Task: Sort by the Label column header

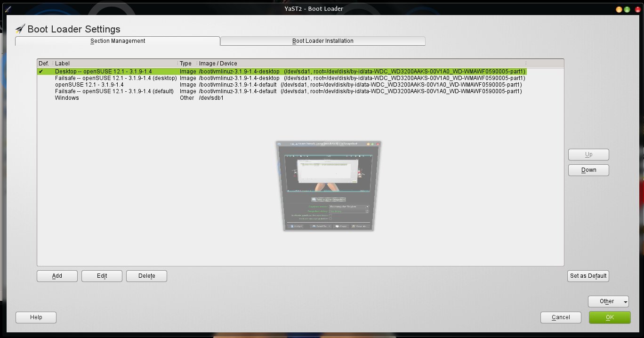Action: click(x=115, y=64)
